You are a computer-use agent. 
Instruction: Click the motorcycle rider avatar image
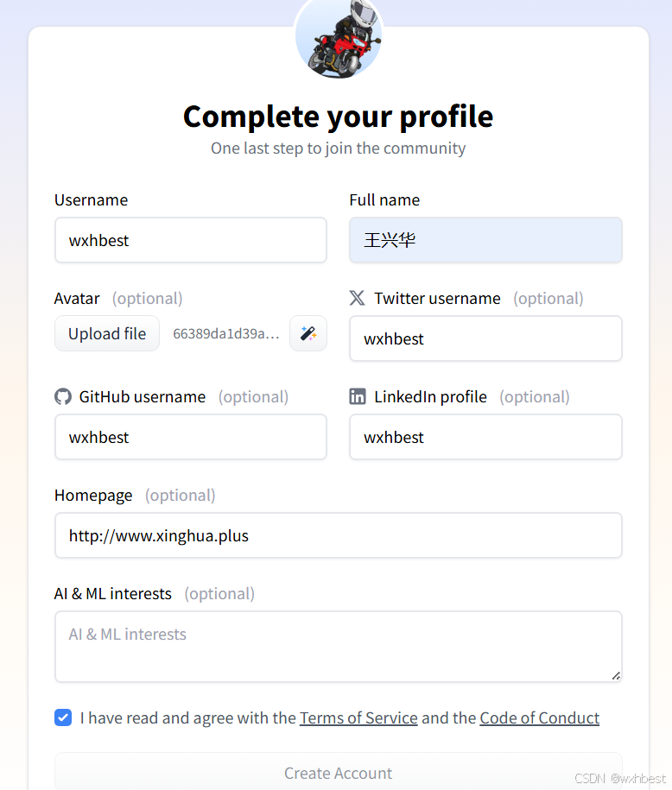click(x=339, y=37)
